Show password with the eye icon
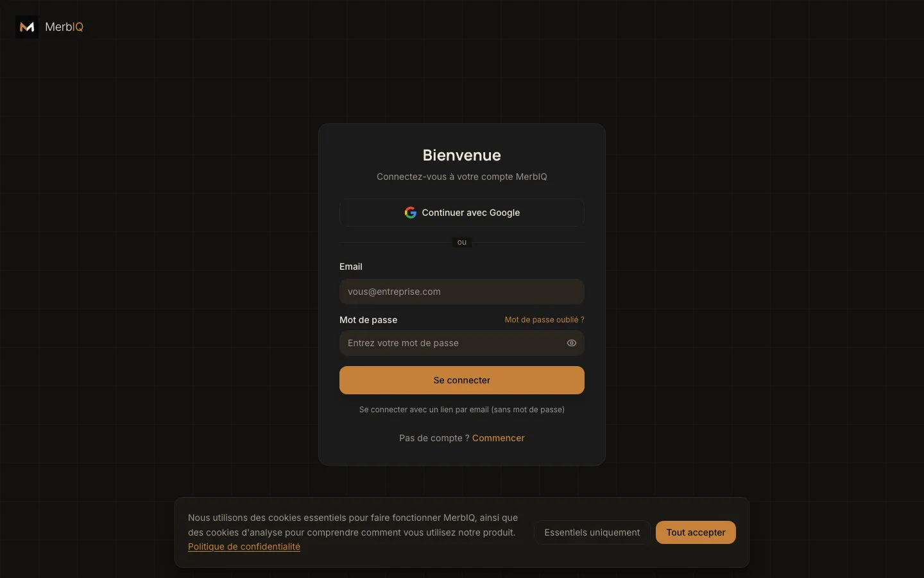924x578 pixels. point(572,343)
